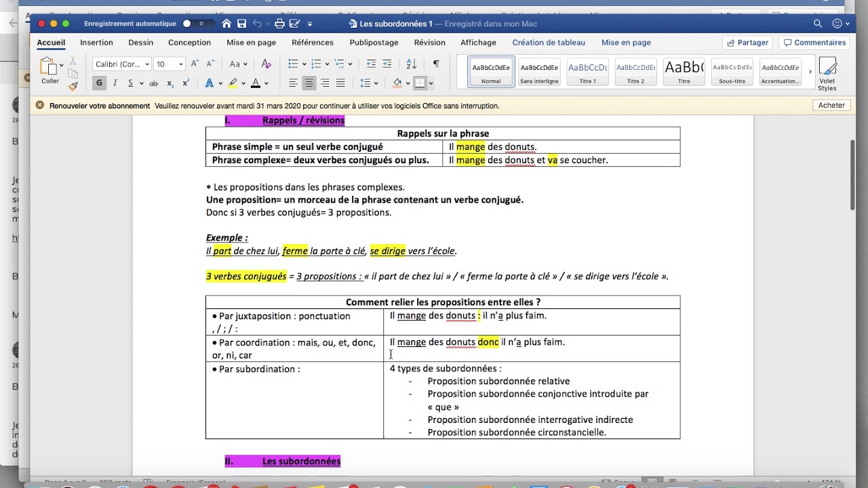Apply subscript formatting

[170, 83]
